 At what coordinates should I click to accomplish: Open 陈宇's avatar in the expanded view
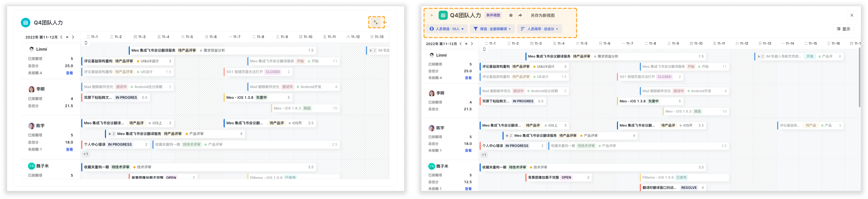pyautogui.click(x=432, y=128)
